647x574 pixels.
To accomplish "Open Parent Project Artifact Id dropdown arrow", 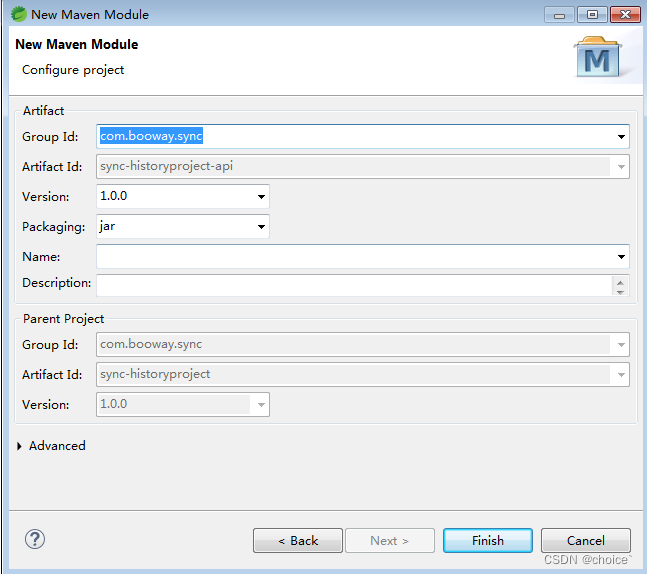I will click(x=621, y=375).
